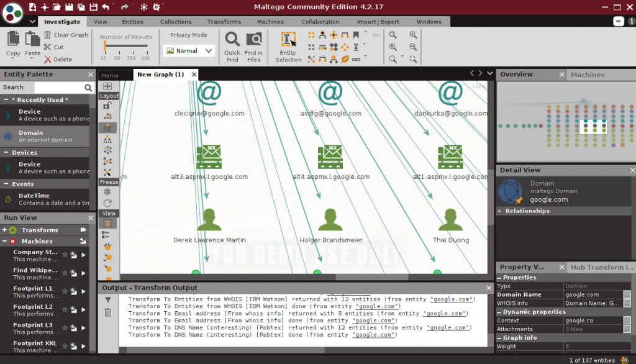Click the Entity Selection tool
Image resolution: width=636 pixels, height=364 pixels.
tap(288, 47)
